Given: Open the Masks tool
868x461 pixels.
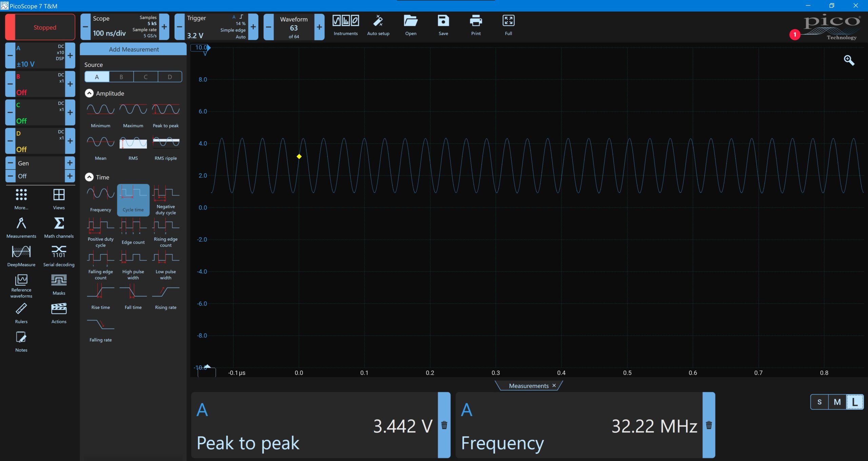Looking at the screenshot, I should click(59, 284).
